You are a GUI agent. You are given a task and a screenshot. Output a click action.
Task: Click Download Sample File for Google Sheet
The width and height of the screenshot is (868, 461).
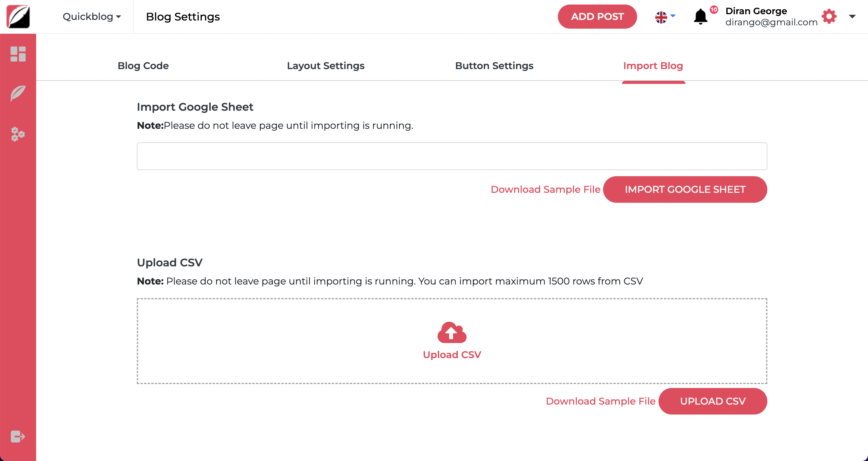(x=545, y=189)
